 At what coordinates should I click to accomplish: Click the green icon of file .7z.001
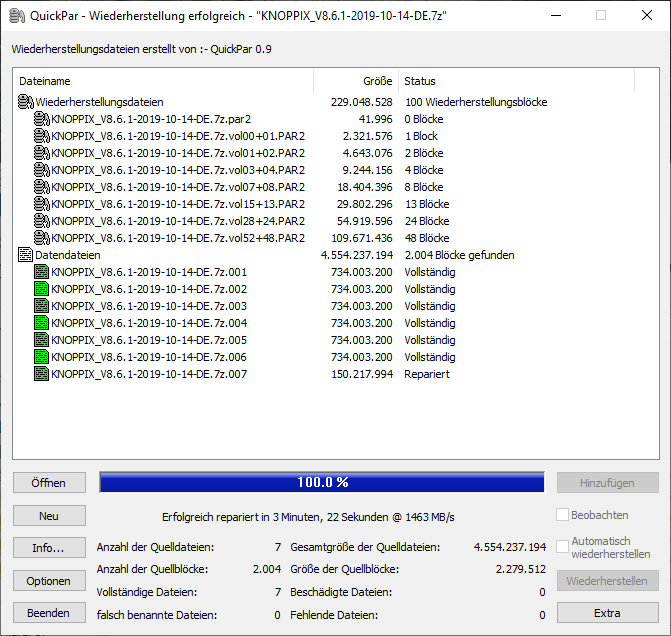[42, 272]
